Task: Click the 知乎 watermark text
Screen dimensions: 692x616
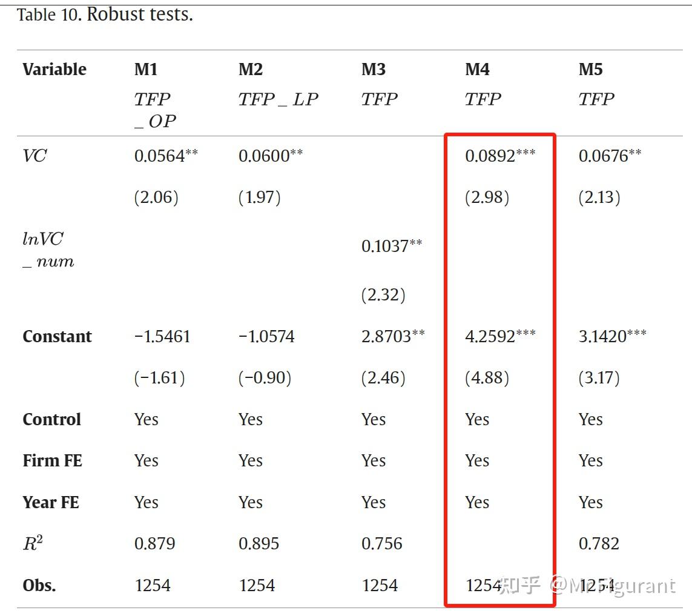Action: [519, 585]
